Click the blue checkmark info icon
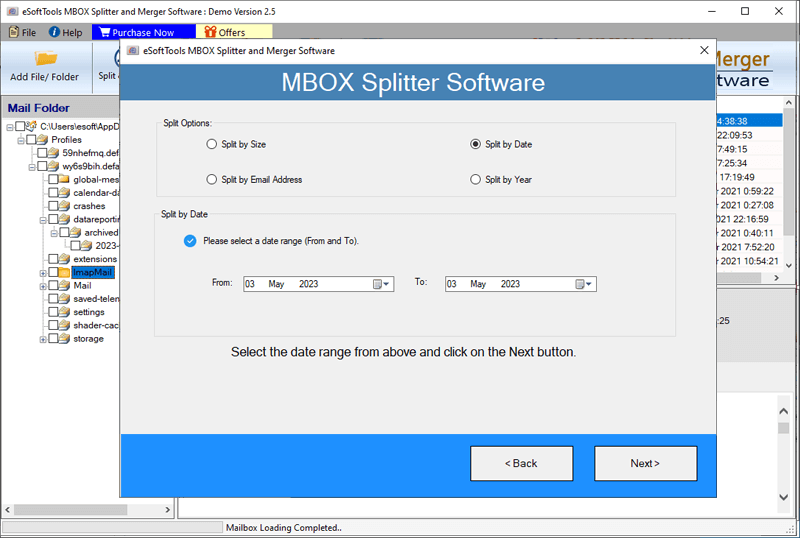Viewport: 800px width, 538px height. [x=190, y=241]
